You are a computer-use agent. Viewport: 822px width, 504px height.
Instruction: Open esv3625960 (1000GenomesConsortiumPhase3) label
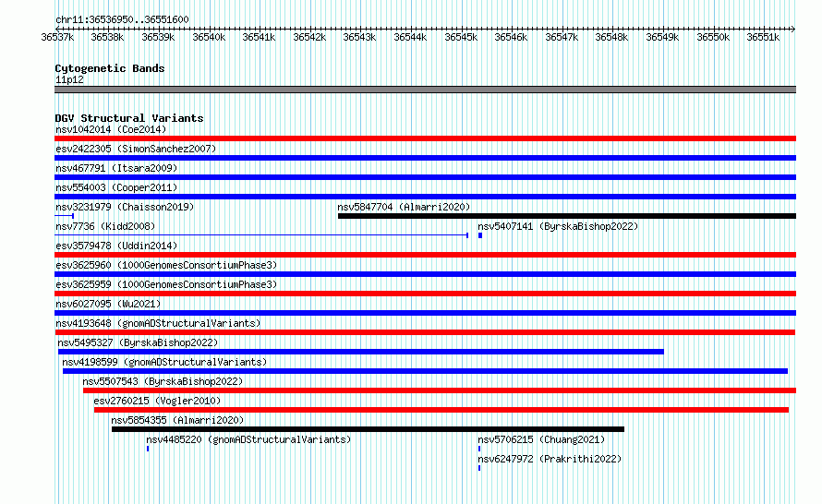[x=166, y=265]
